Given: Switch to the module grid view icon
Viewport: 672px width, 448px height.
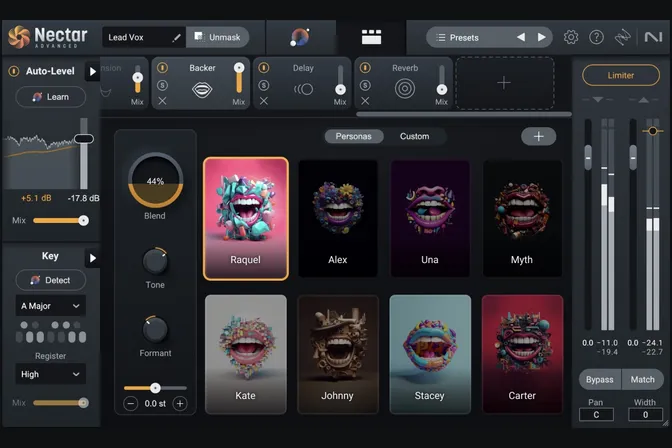Looking at the screenshot, I should pyautogui.click(x=371, y=37).
